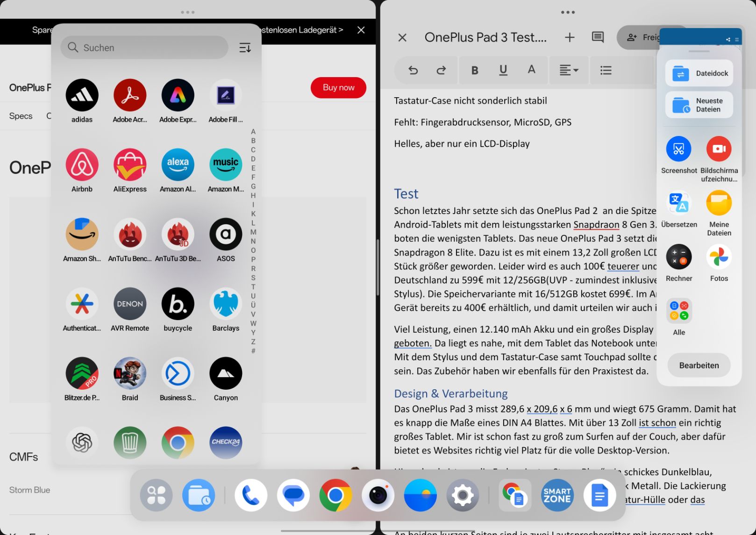Image resolution: width=756 pixels, height=535 pixels.
Task: Open the Übersetzen translate tool
Action: (679, 203)
